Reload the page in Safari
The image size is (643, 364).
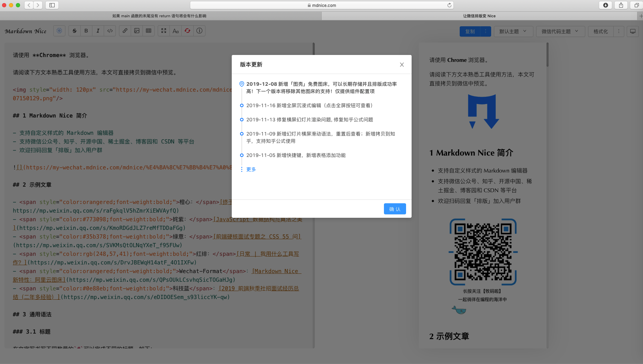pyautogui.click(x=449, y=5)
